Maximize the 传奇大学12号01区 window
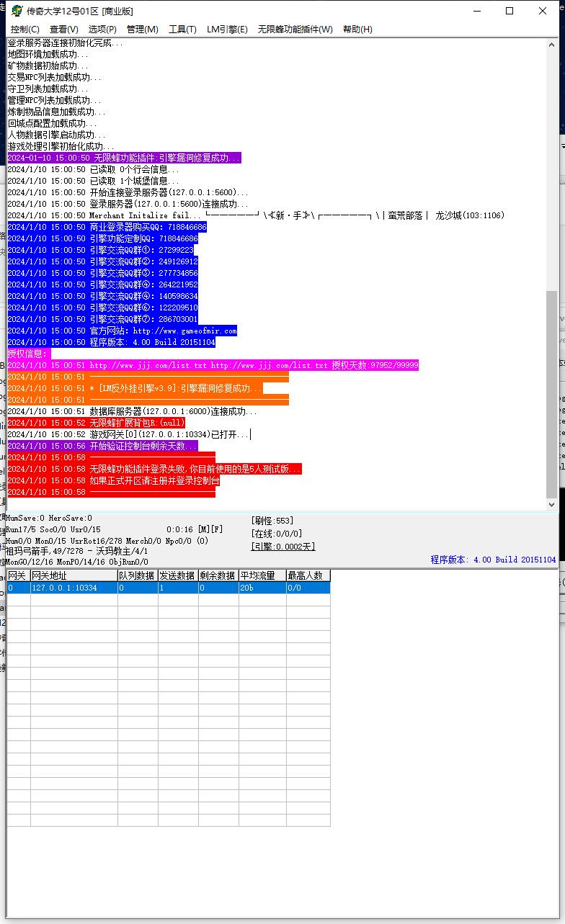Image resolution: width=565 pixels, height=924 pixels. [x=510, y=11]
